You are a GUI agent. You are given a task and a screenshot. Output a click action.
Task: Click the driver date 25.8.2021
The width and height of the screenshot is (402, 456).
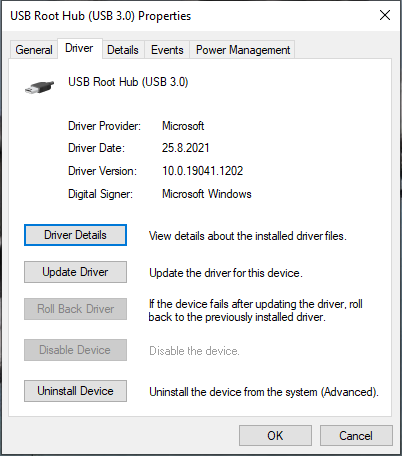pos(186,148)
